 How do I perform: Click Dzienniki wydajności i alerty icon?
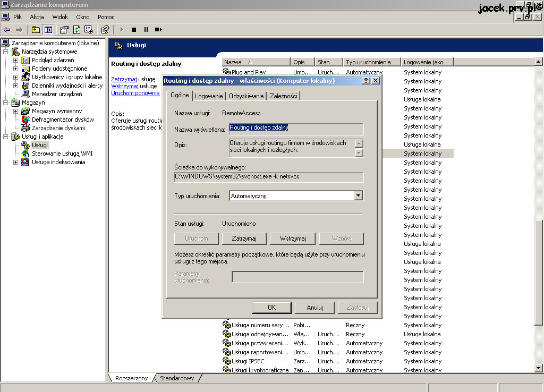tap(25, 86)
